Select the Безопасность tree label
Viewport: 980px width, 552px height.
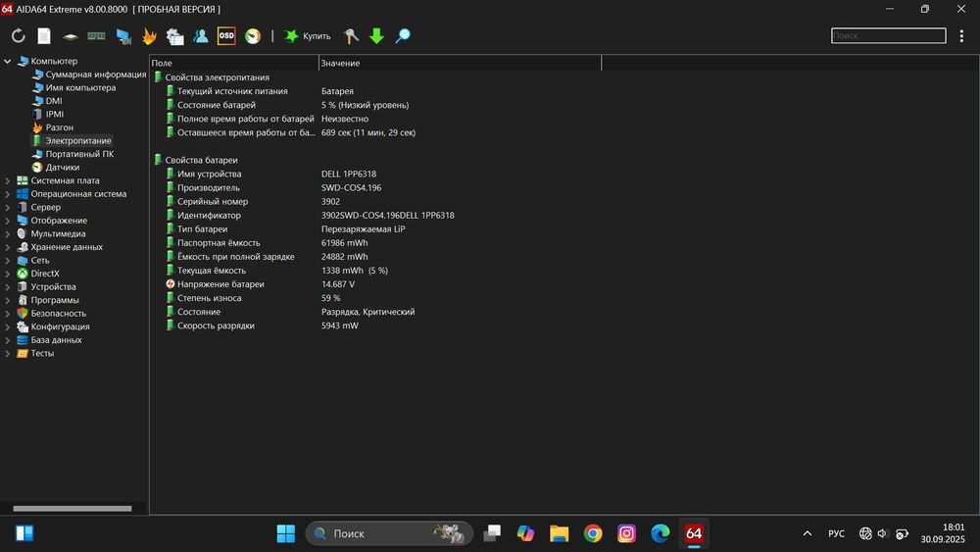(58, 313)
